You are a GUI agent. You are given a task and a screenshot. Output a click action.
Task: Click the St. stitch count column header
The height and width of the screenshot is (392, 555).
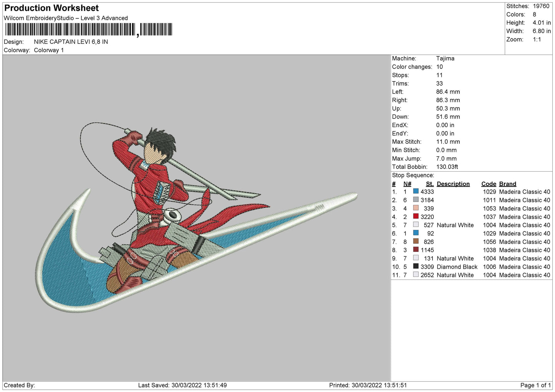click(429, 184)
